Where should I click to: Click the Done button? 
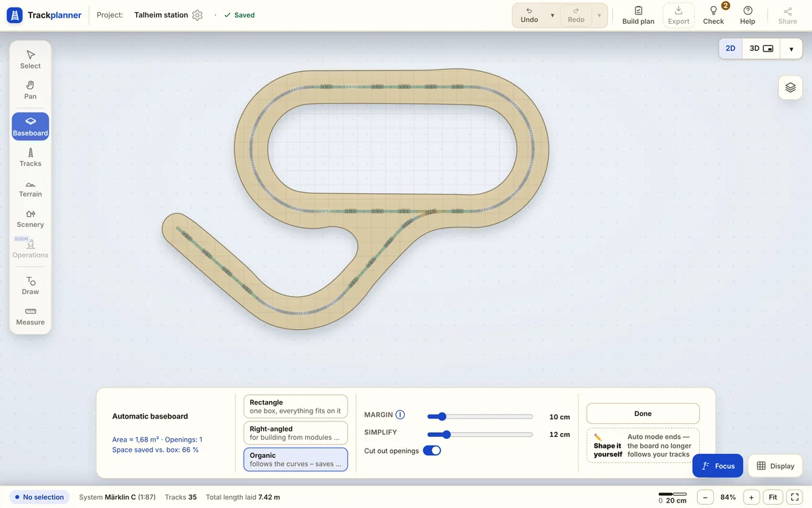pyautogui.click(x=643, y=413)
